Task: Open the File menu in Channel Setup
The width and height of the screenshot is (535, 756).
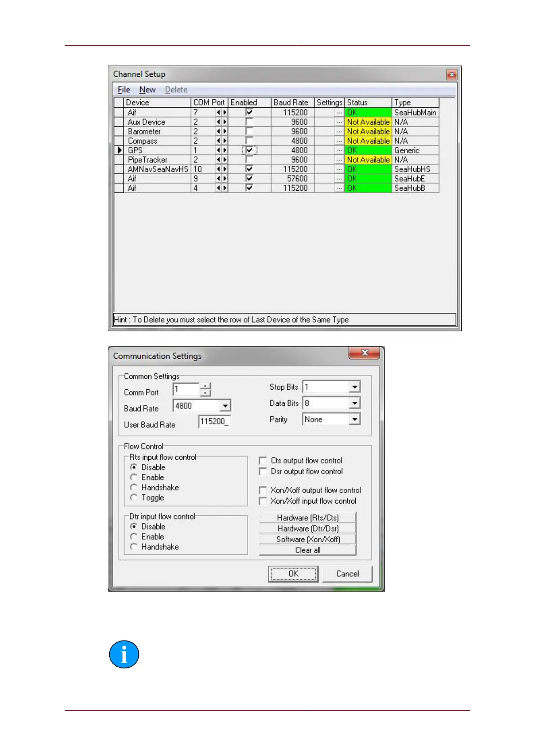Action: (124, 90)
